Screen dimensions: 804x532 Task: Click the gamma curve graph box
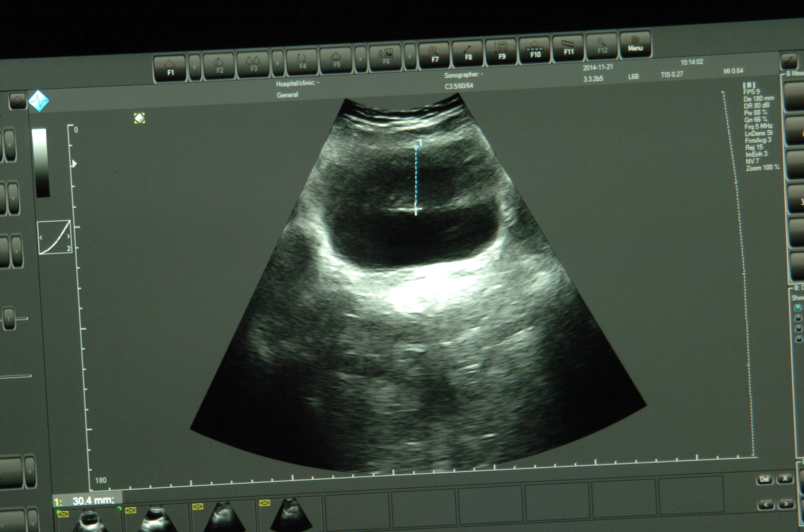tap(54, 237)
